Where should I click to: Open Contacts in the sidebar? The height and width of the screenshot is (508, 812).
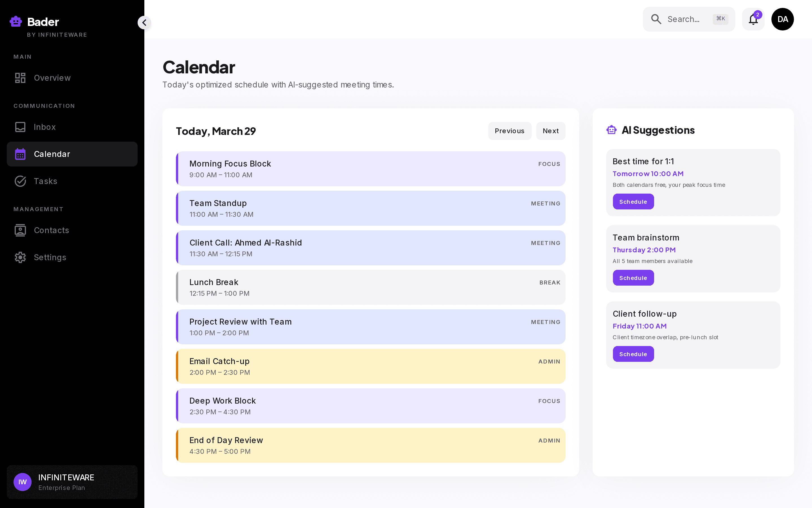tap(72, 230)
